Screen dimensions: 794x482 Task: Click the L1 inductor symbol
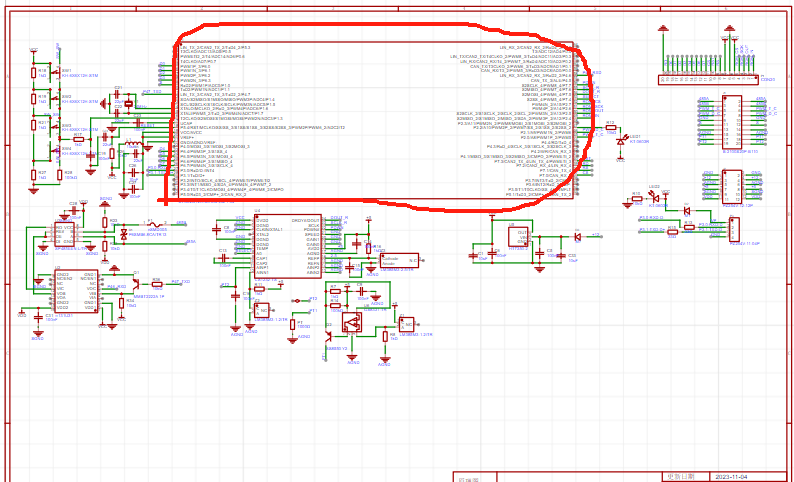click(x=132, y=145)
